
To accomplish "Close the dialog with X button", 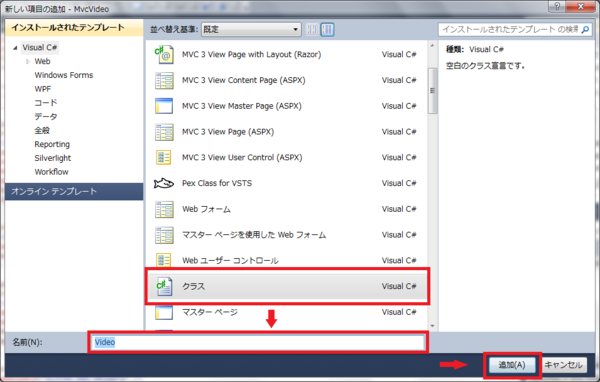I will point(580,6).
